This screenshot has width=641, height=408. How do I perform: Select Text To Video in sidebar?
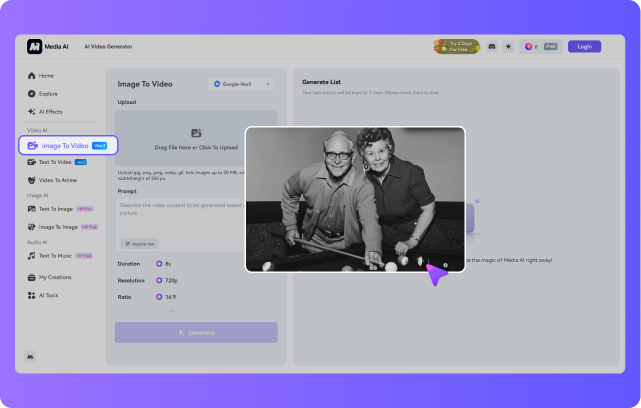click(57, 162)
